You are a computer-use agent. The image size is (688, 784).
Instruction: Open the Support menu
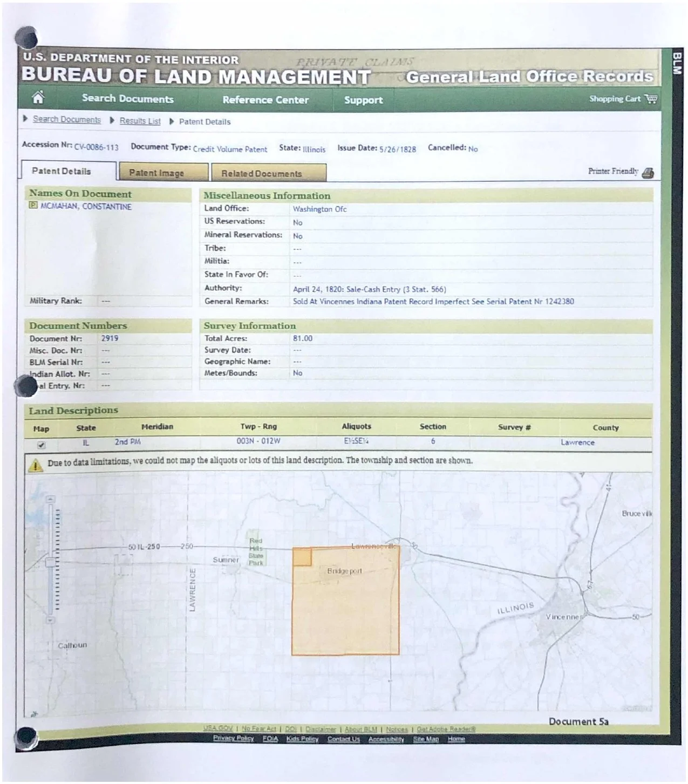[364, 100]
